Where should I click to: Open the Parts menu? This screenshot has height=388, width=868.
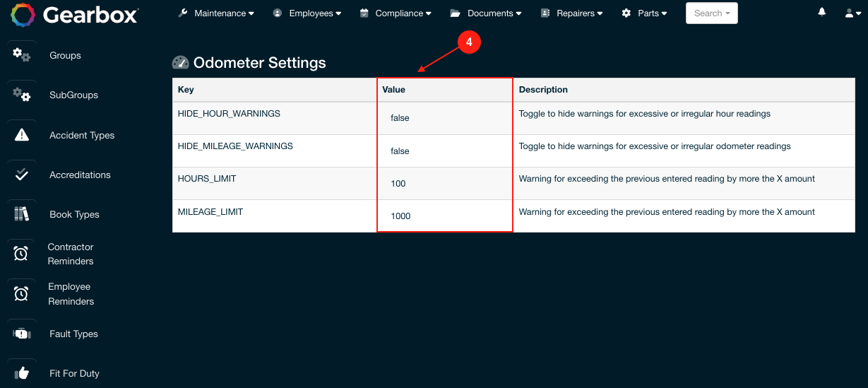(644, 13)
